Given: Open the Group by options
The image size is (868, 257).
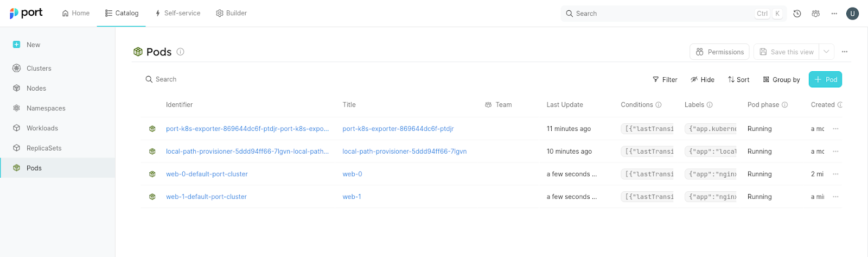Looking at the screenshot, I should (x=781, y=79).
